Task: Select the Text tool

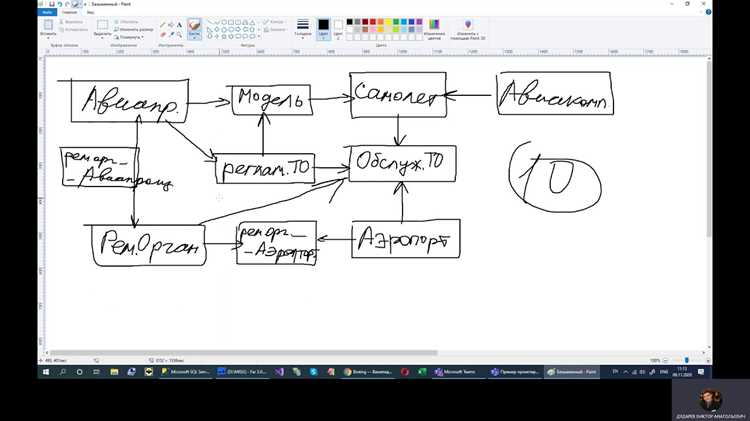Action: pos(179,25)
